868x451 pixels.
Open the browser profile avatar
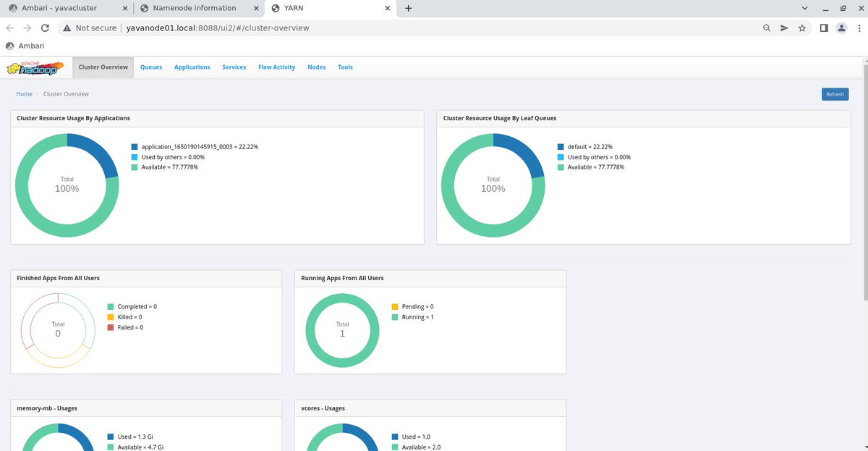pos(841,28)
